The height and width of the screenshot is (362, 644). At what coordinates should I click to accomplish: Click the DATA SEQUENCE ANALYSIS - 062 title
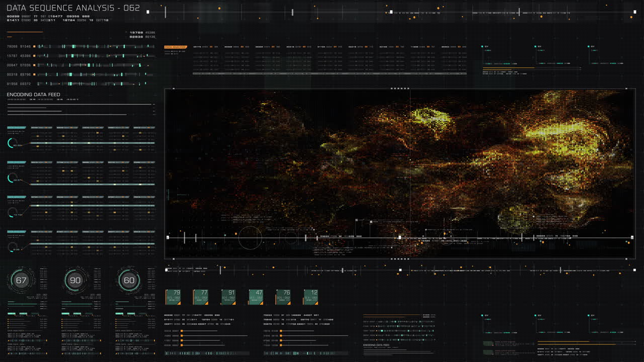(x=73, y=9)
